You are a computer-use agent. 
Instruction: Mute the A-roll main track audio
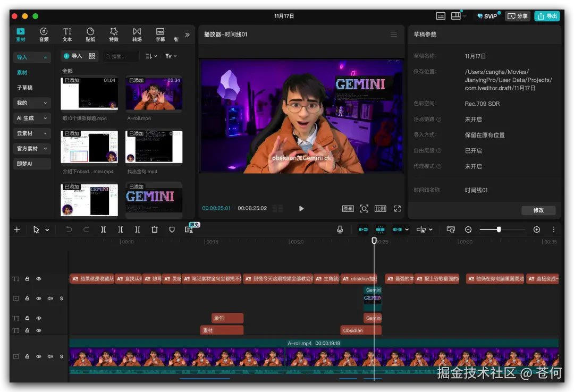pyautogui.click(x=50, y=356)
